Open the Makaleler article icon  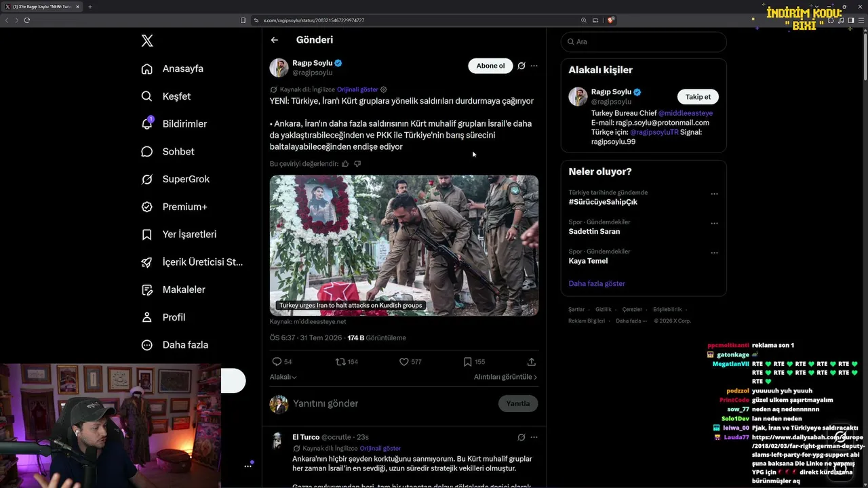coord(146,289)
